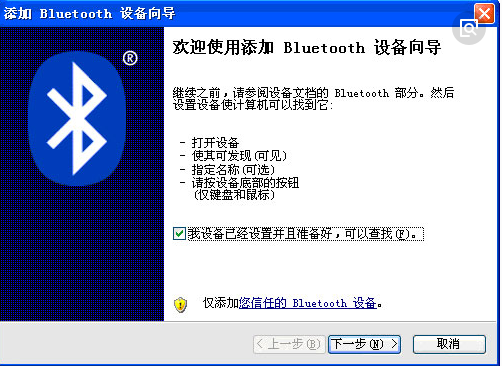The width and height of the screenshot is (502, 366).
Task: Close the Bluetooth wizard with the red X
Action: point(484,13)
